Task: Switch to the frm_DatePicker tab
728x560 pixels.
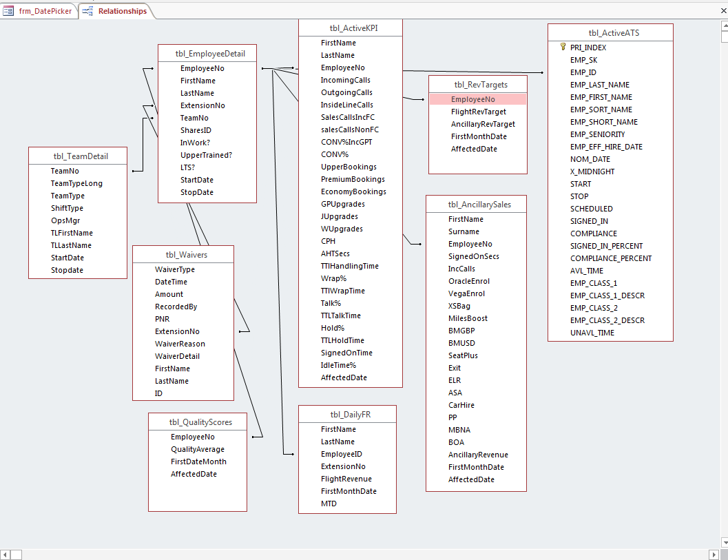Action: tap(38, 11)
